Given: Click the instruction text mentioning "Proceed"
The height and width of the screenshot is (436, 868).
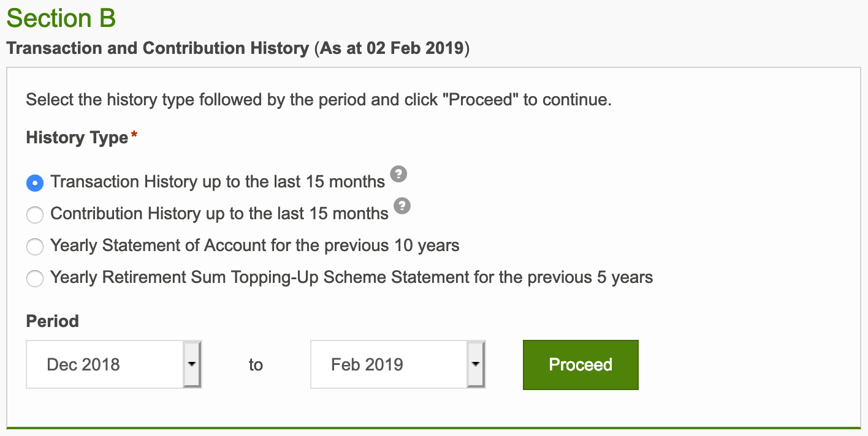Looking at the screenshot, I should [x=319, y=99].
